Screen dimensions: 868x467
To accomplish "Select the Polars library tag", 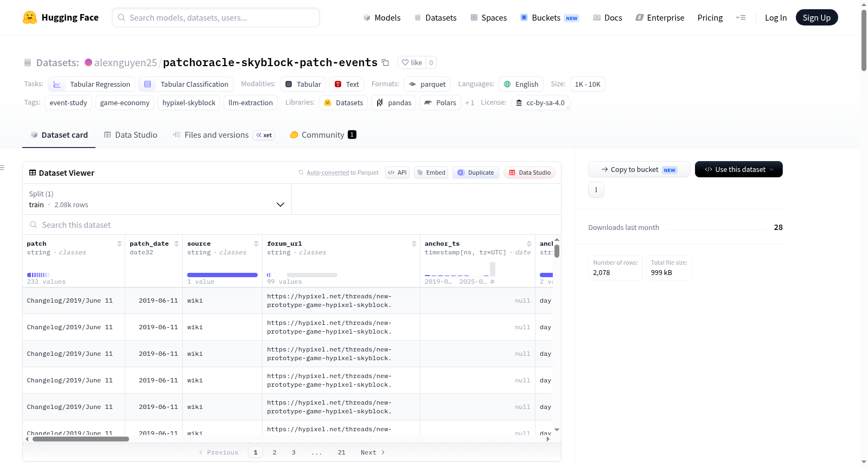I will pos(441,103).
